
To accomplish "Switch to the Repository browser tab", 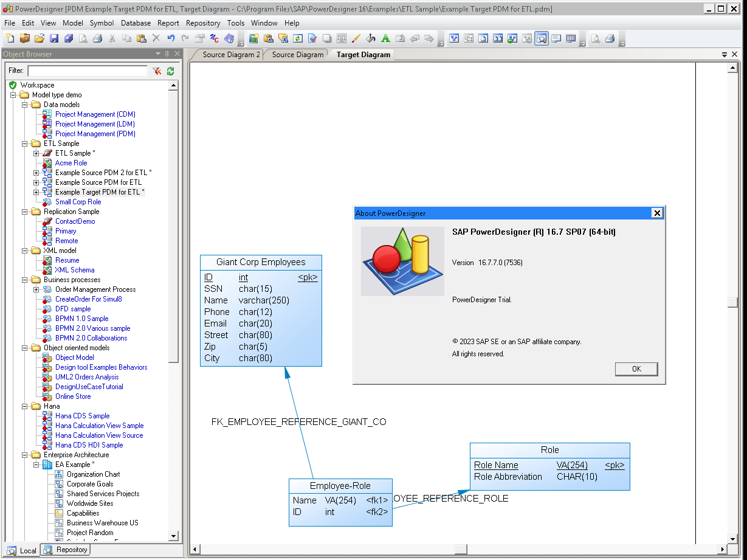I will click(66, 550).
